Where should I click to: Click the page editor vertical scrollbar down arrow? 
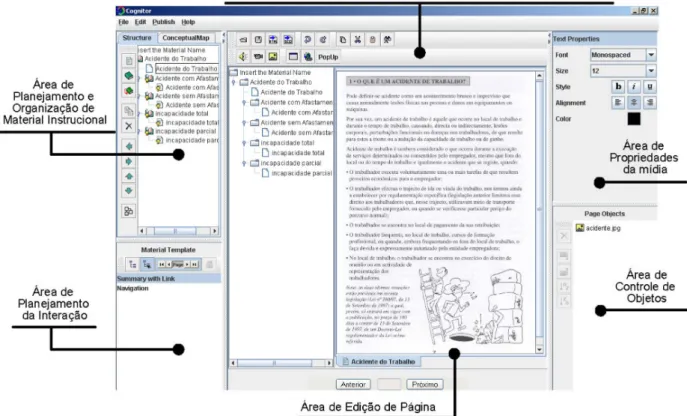539,350
